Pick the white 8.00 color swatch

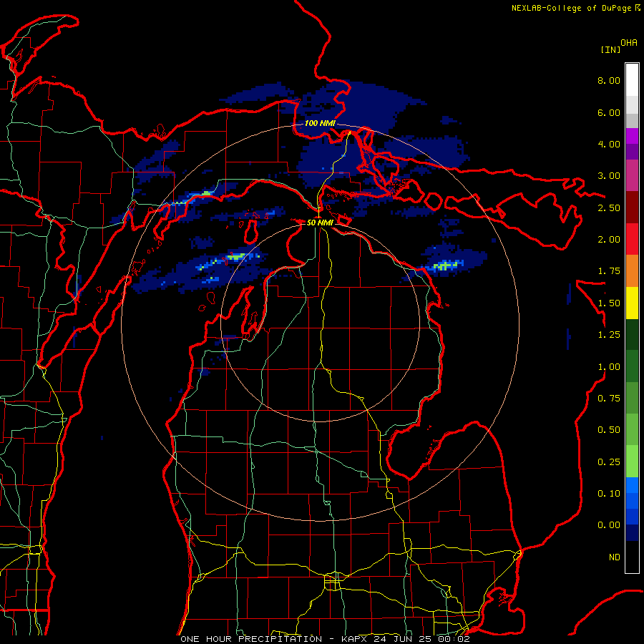[632, 80]
